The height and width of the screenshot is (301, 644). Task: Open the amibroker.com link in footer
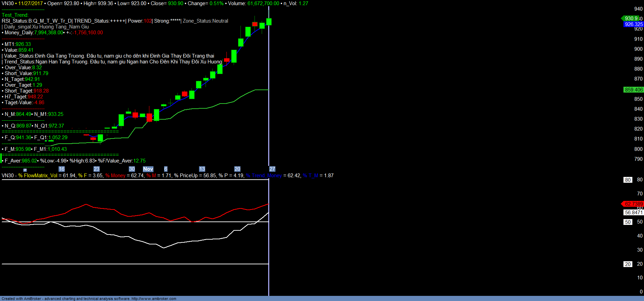coord(154,299)
